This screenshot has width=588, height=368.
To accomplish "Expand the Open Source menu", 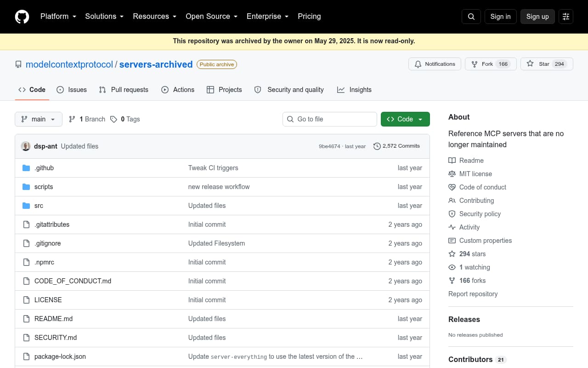I will click(x=211, y=17).
